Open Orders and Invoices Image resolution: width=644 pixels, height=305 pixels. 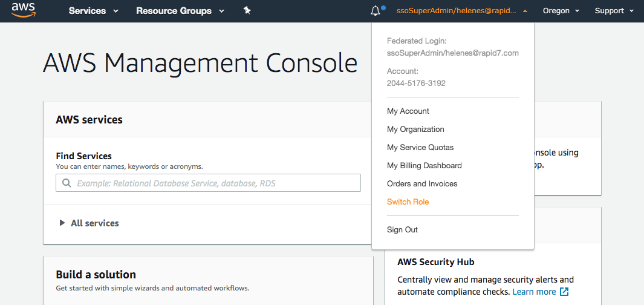coord(422,184)
